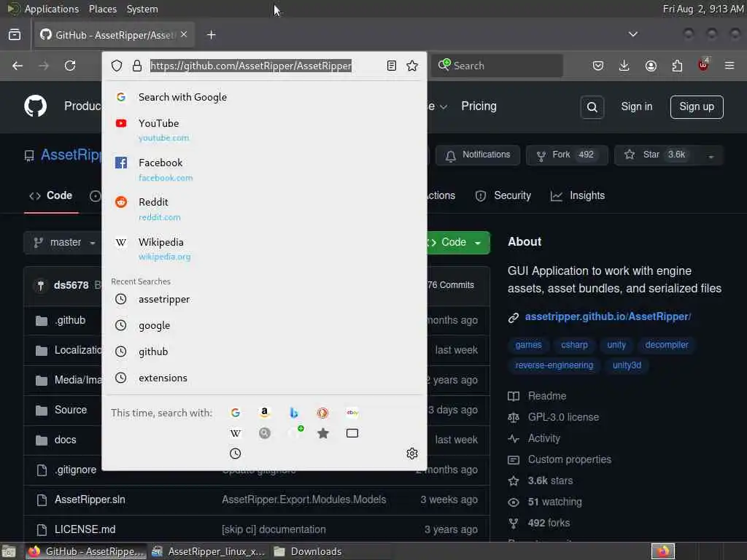Click the GitHub AssetRipper browser tab
This screenshot has height=560, width=747.
tap(115, 35)
